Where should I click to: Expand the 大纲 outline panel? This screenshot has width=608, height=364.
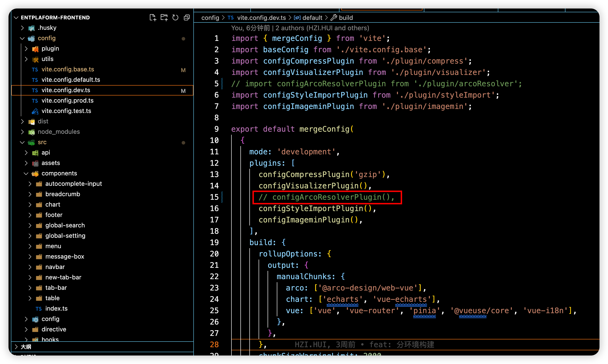(16, 347)
